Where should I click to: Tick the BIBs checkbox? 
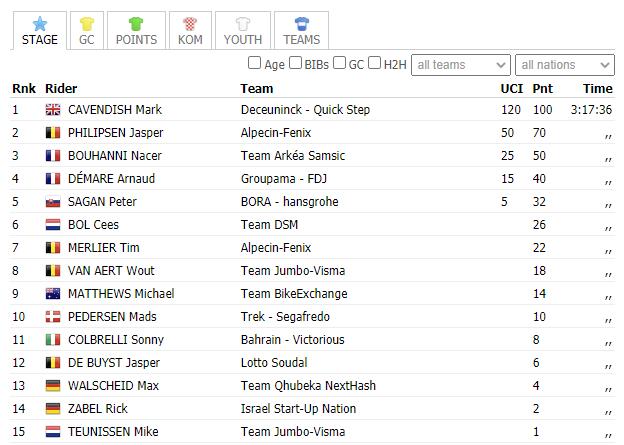[295, 63]
